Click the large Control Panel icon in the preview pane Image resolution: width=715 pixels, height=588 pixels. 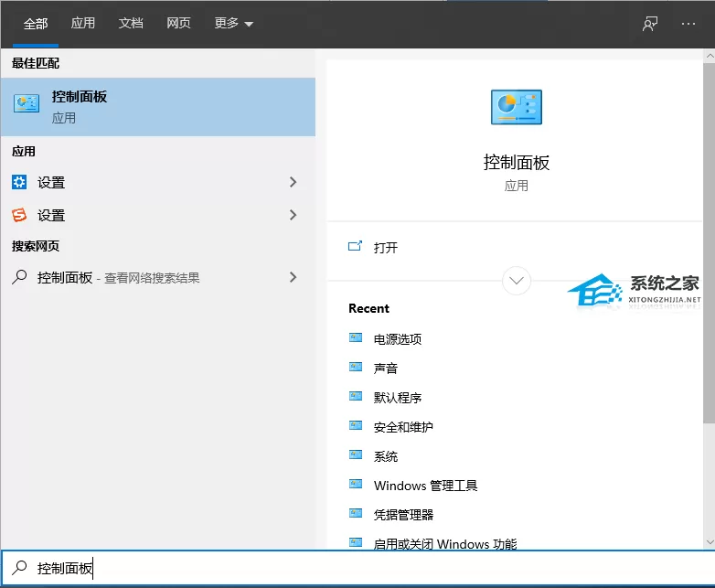pyautogui.click(x=517, y=107)
